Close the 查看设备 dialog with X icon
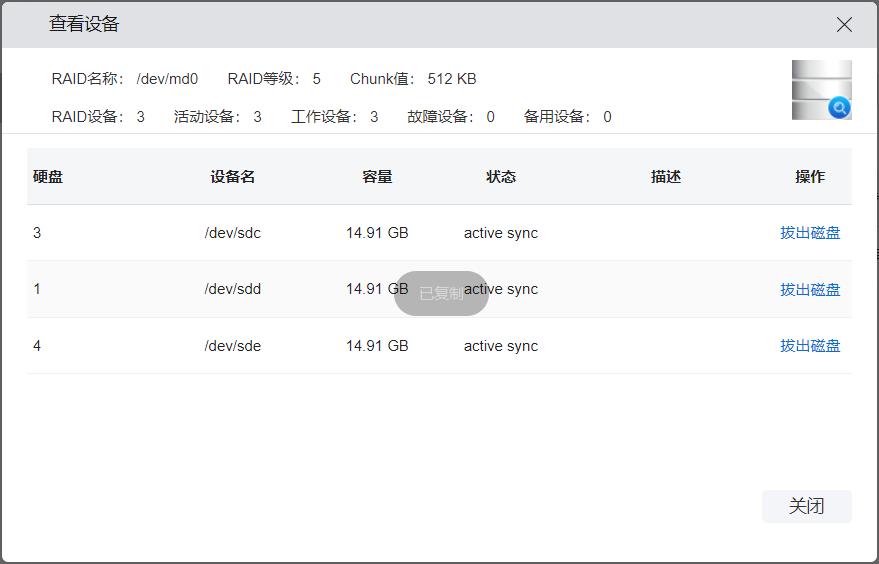This screenshot has height=564, width=879. point(844,25)
